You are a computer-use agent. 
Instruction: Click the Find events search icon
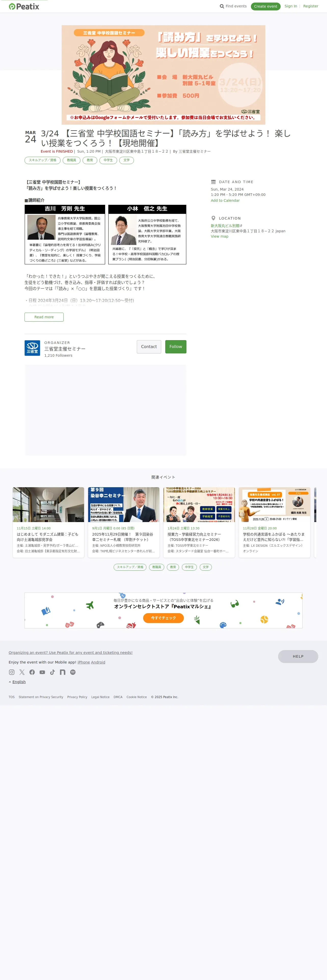222,6
